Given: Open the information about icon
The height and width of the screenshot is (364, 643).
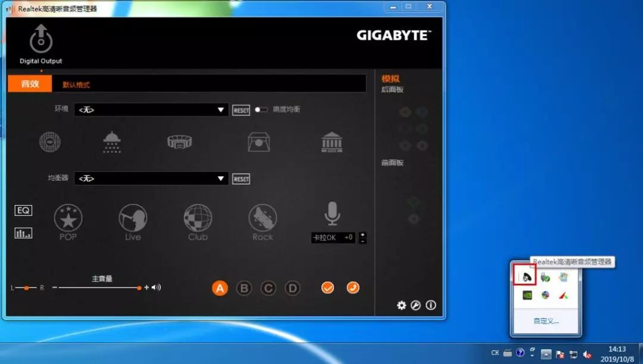Looking at the screenshot, I should (x=430, y=305).
